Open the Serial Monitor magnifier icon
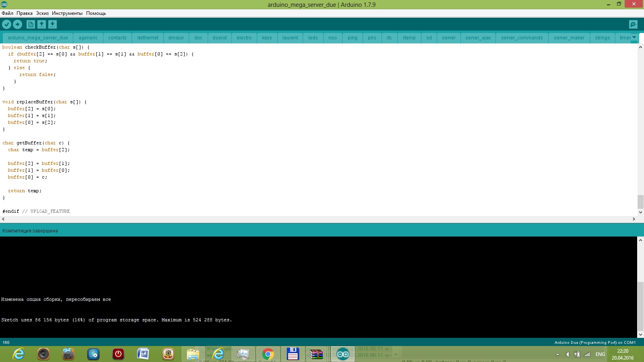Screen dimensions: 644x362 (x=633, y=25)
